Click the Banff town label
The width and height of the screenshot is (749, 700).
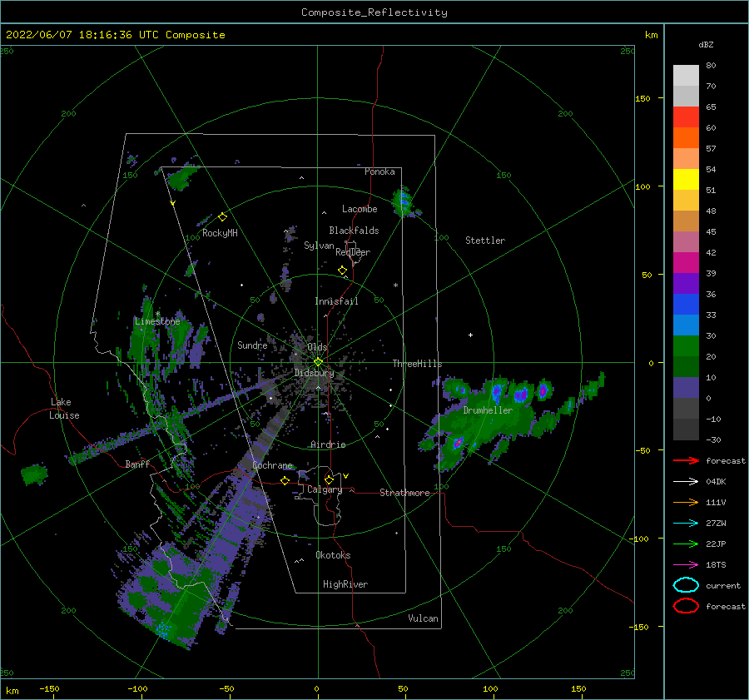point(137,464)
